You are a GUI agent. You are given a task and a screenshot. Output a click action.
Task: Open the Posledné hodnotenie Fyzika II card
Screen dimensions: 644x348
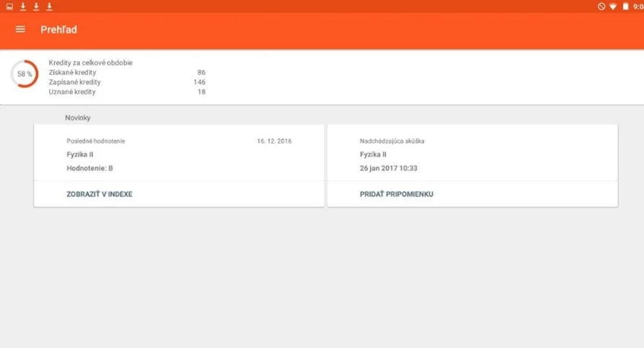click(x=179, y=155)
